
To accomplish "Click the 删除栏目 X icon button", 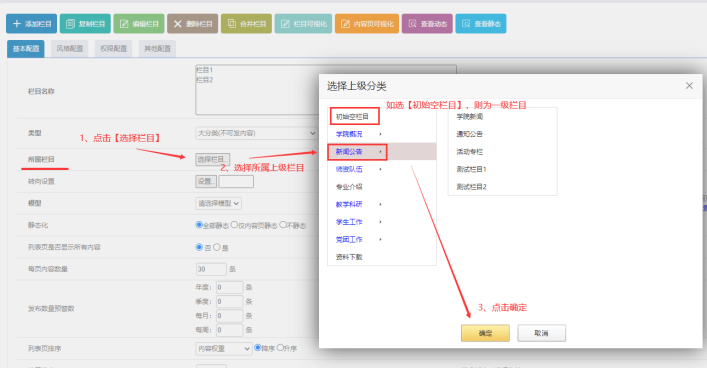I will point(193,24).
